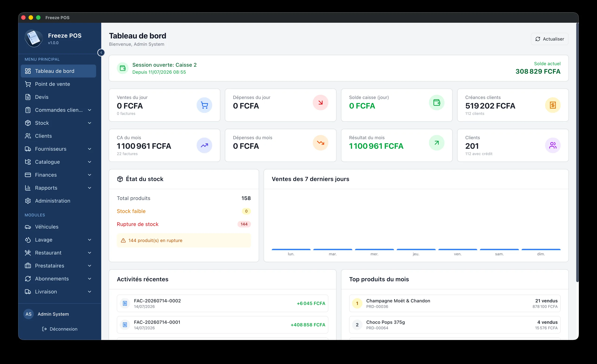
Task: Open invoice FAC-20260714-0001 row
Action: [222, 325]
